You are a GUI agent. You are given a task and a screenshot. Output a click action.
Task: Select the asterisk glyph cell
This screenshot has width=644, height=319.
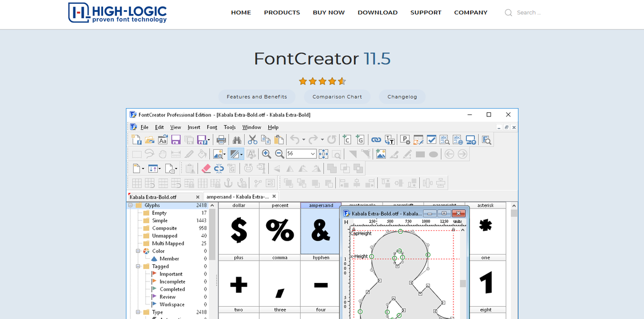point(486,228)
